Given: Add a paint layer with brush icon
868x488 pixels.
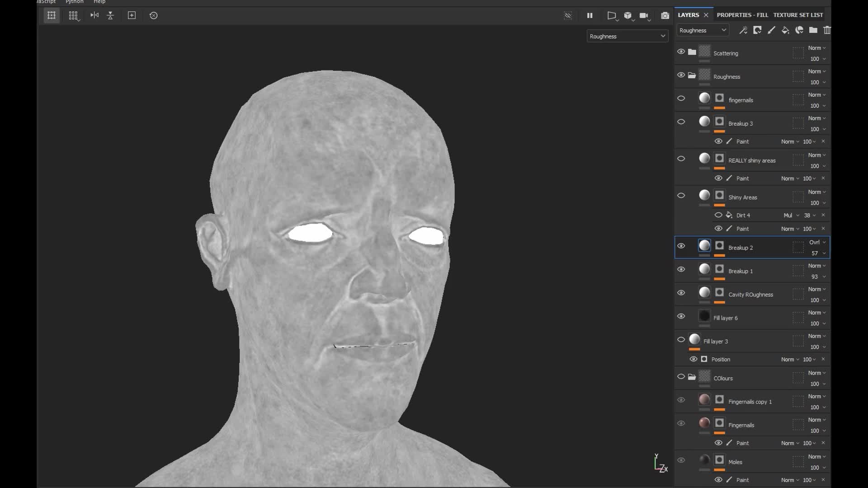Looking at the screenshot, I should click(x=771, y=30).
